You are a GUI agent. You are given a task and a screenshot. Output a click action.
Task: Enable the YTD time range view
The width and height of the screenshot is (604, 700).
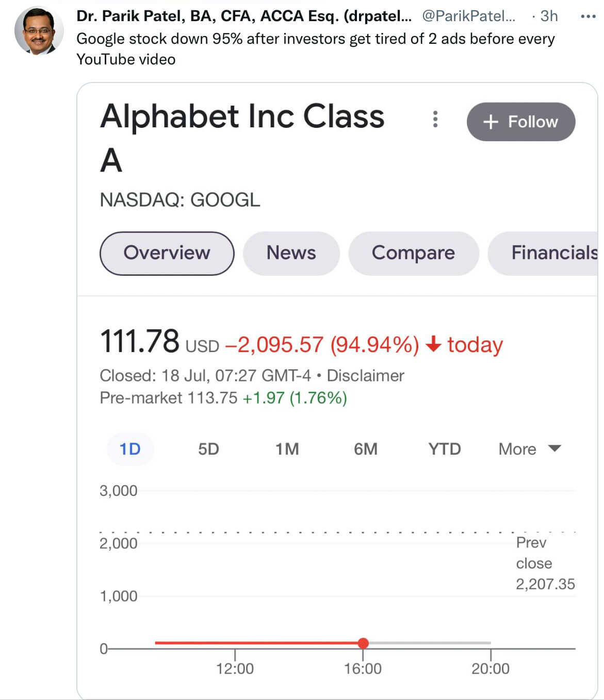(444, 449)
